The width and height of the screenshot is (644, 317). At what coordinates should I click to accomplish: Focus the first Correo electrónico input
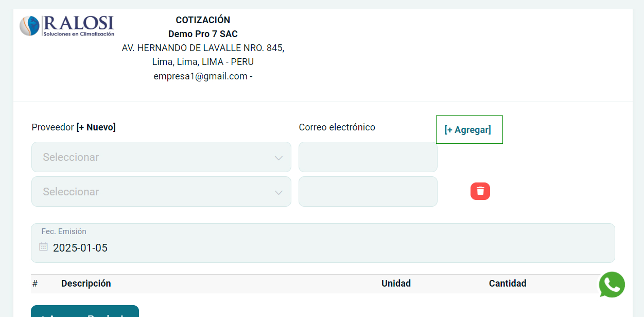point(368,157)
